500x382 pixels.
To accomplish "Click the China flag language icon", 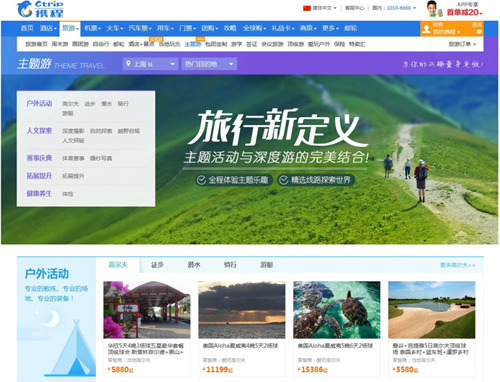I will pyautogui.click(x=307, y=8).
